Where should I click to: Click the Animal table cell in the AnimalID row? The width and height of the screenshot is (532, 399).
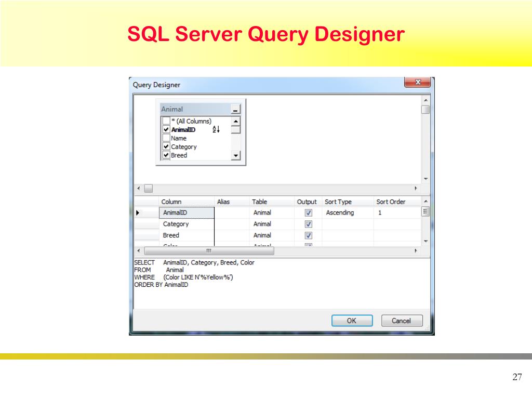[272, 212]
